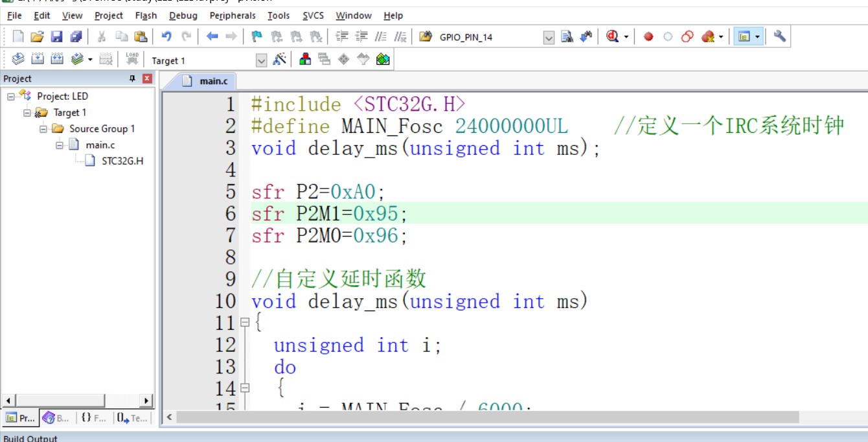Open Options for Target with magic wand
The image size is (868, 442).
(x=280, y=60)
